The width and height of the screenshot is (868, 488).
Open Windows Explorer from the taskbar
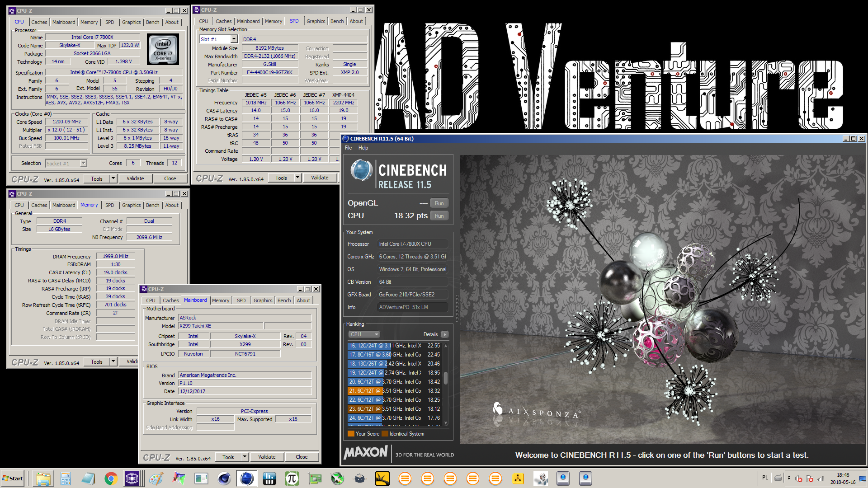click(x=43, y=478)
